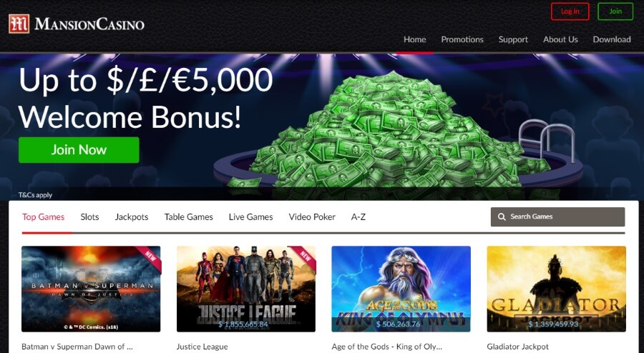Open the Gladiator Jackpot game tile
Image resolution: width=644 pixels, height=353 pixels.
click(x=556, y=289)
